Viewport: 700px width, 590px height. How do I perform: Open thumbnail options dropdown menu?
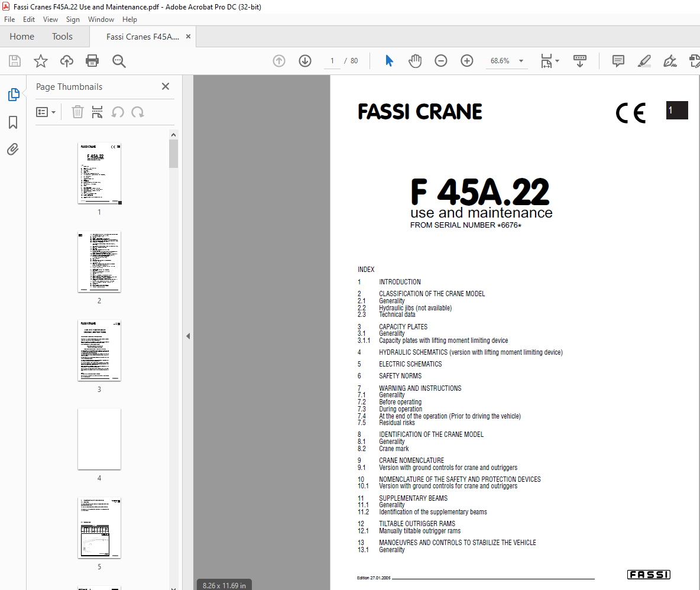tap(46, 112)
